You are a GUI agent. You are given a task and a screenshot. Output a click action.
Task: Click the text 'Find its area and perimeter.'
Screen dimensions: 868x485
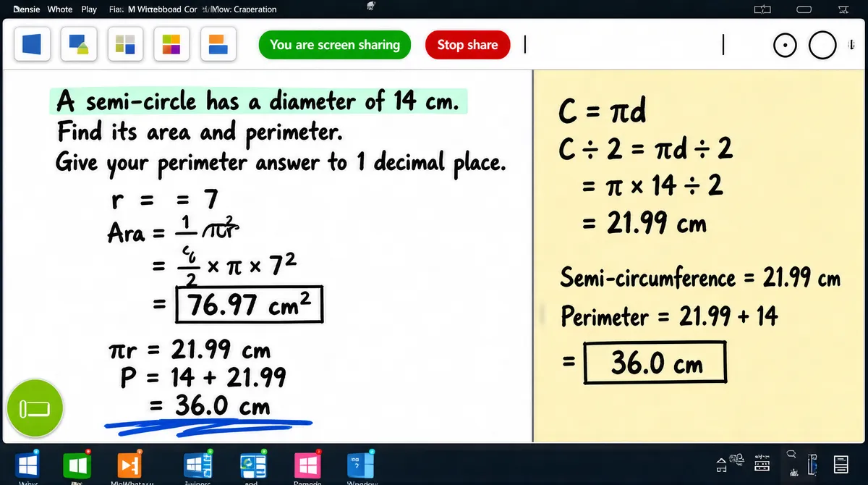pyautogui.click(x=199, y=132)
